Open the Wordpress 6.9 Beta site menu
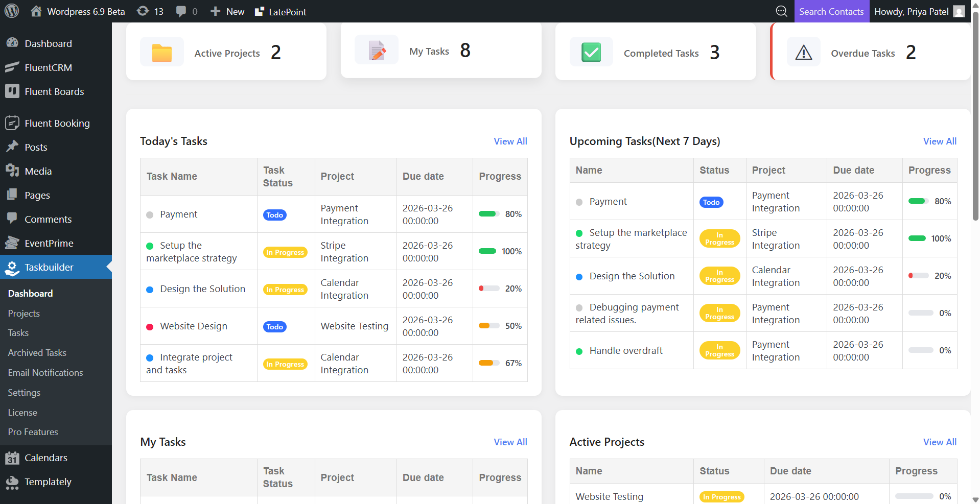 [x=77, y=11]
